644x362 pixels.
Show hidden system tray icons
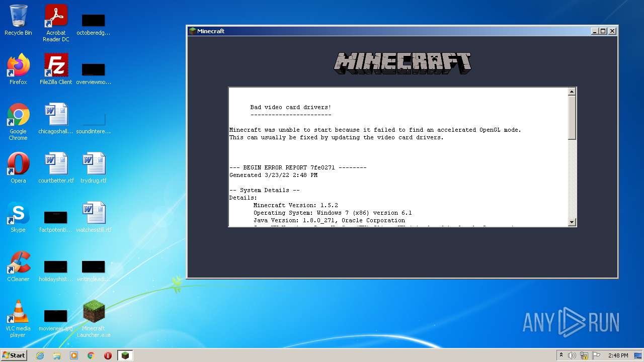pos(561,355)
